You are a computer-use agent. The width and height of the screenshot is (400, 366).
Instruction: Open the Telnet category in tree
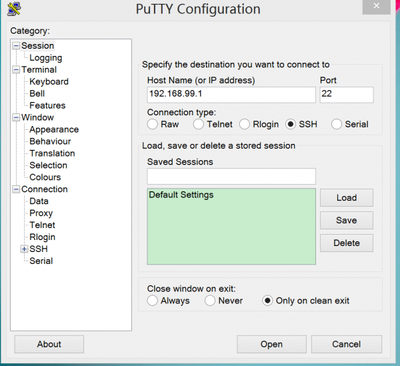[x=42, y=225]
